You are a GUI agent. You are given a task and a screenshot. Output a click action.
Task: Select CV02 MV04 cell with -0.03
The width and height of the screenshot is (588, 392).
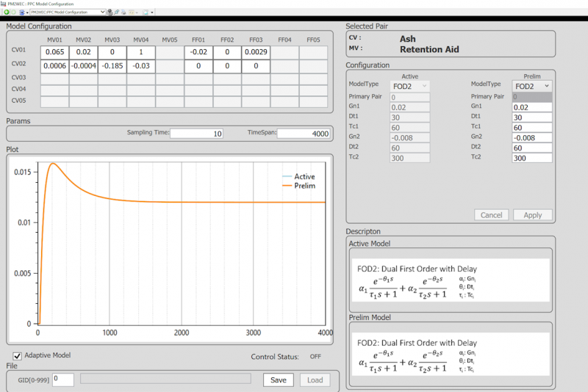pyautogui.click(x=141, y=66)
